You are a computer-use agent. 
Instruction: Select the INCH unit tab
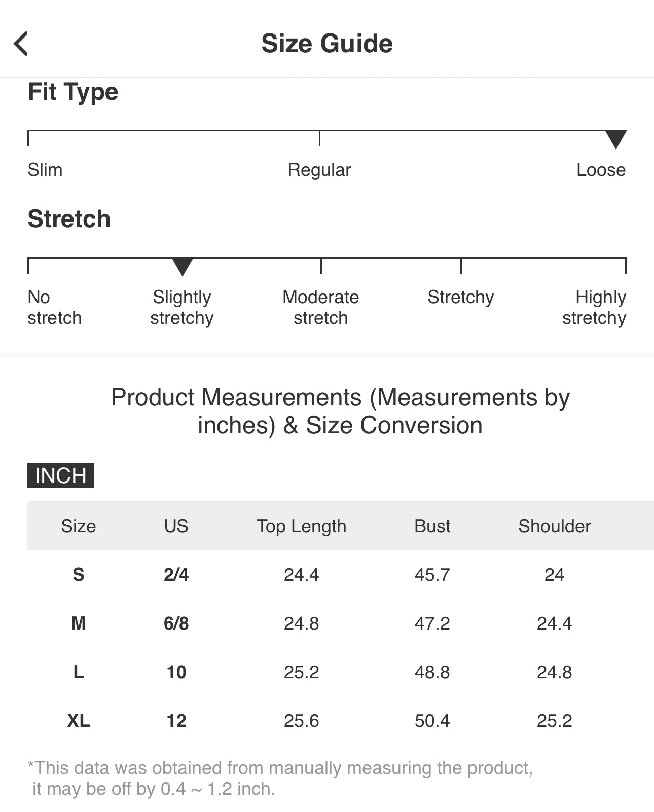[x=61, y=475]
